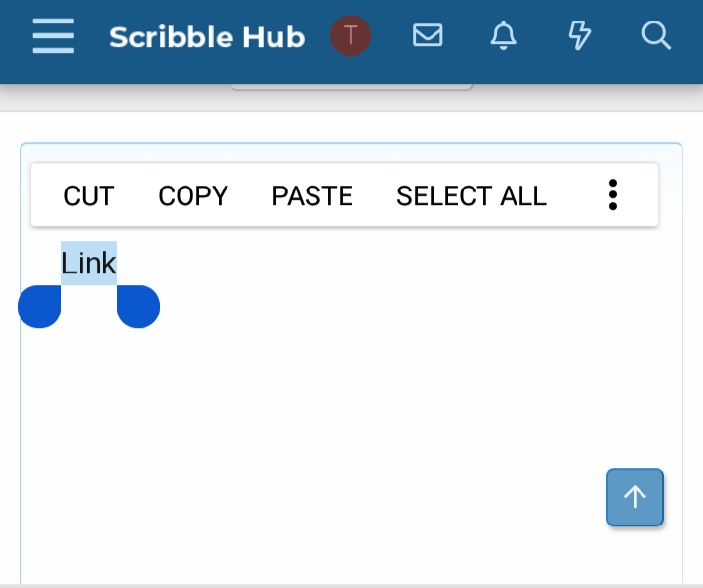Click the empty middle of the text editor
The image size is (703, 588).
tap(351, 410)
